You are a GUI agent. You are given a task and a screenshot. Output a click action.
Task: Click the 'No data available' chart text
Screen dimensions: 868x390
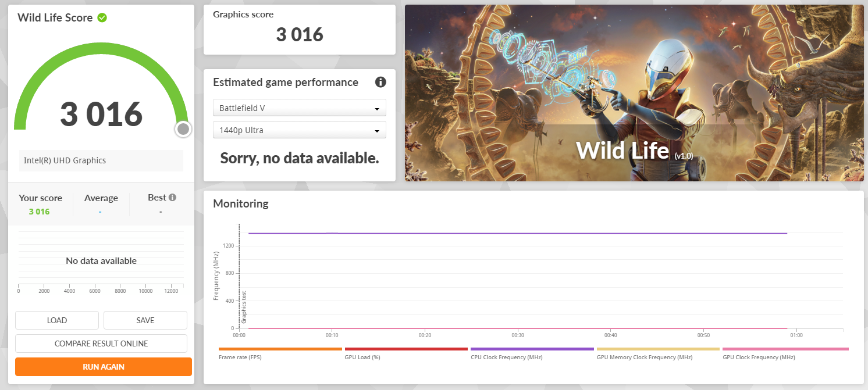pyautogui.click(x=101, y=261)
